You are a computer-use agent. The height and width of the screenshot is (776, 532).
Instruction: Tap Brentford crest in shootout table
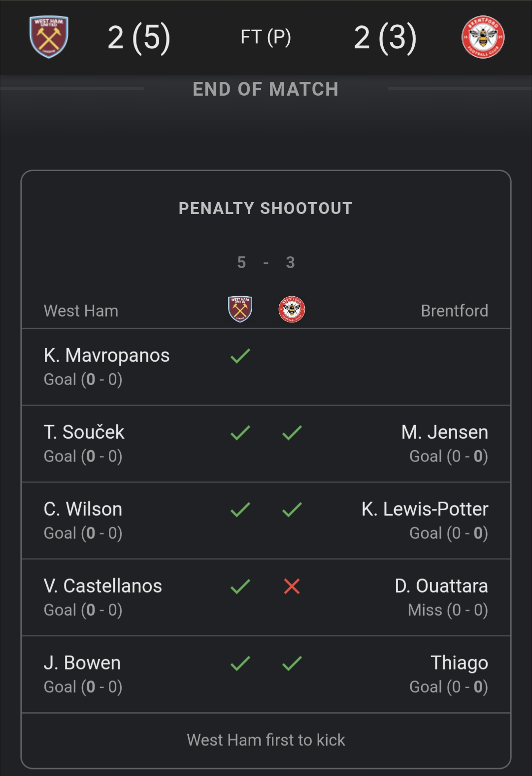click(292, 310)
